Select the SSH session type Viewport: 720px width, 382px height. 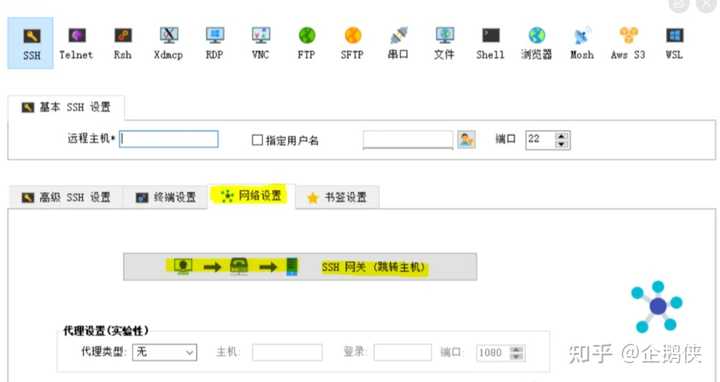30,43
